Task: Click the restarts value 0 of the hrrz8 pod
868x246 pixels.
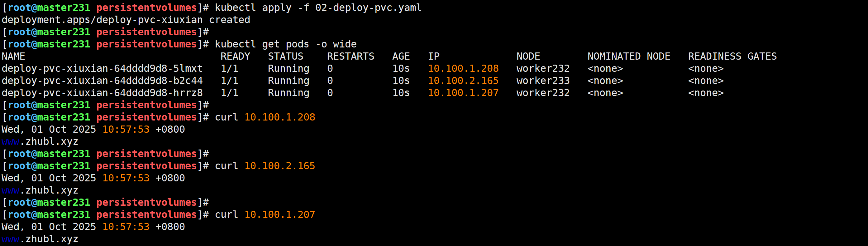Action: pos(330,93)
